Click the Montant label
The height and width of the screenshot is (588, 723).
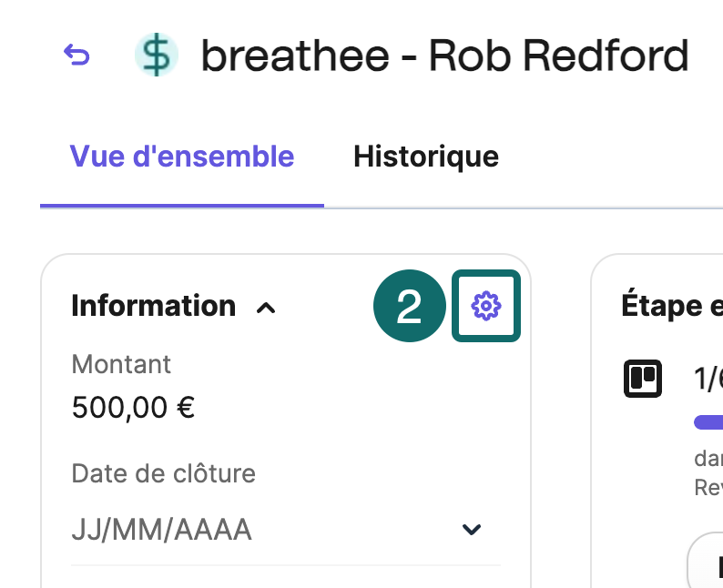pos(121,364)
